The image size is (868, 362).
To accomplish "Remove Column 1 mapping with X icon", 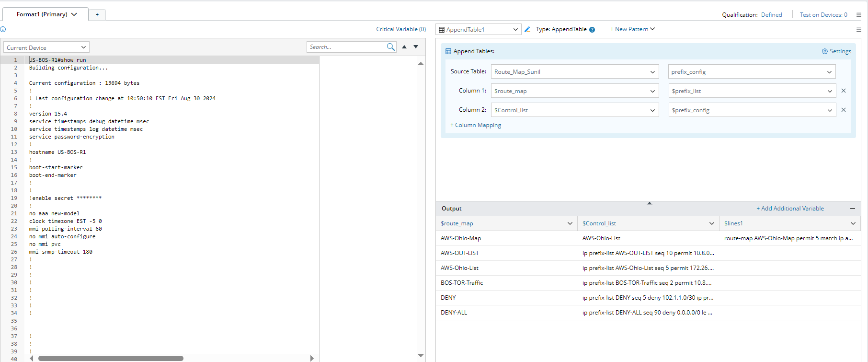I will coord(844,91).
